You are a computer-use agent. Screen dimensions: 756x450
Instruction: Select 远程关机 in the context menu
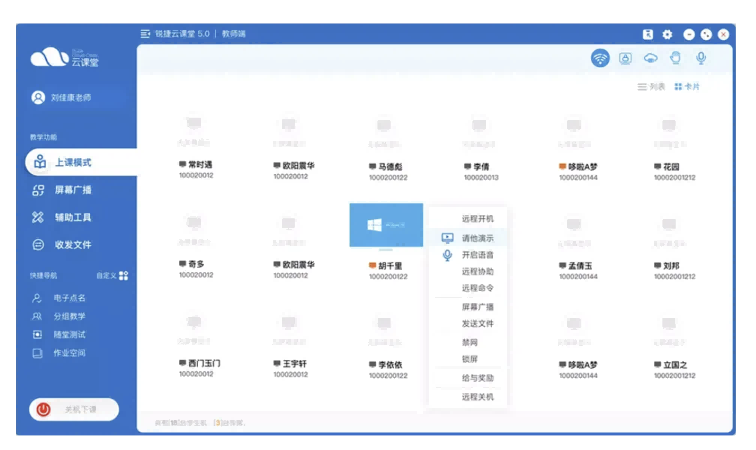tap(477, 397)
